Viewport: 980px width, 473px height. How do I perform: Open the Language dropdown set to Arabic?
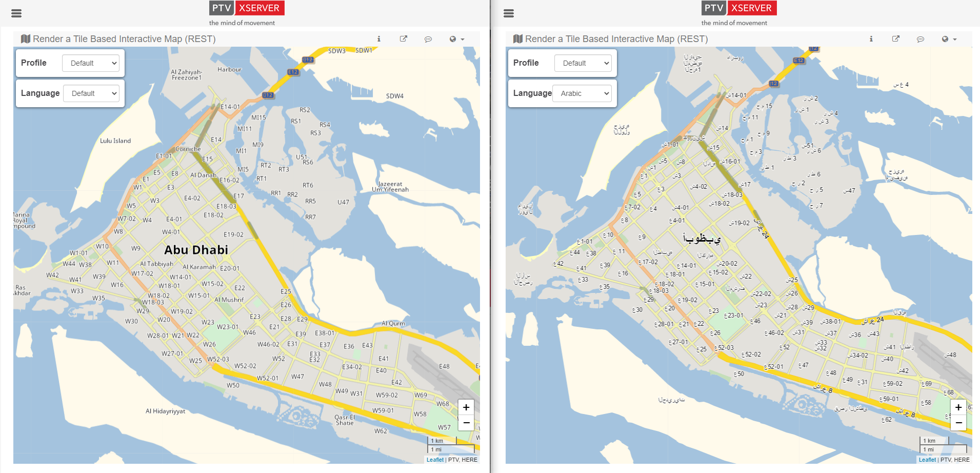[582, 93]
